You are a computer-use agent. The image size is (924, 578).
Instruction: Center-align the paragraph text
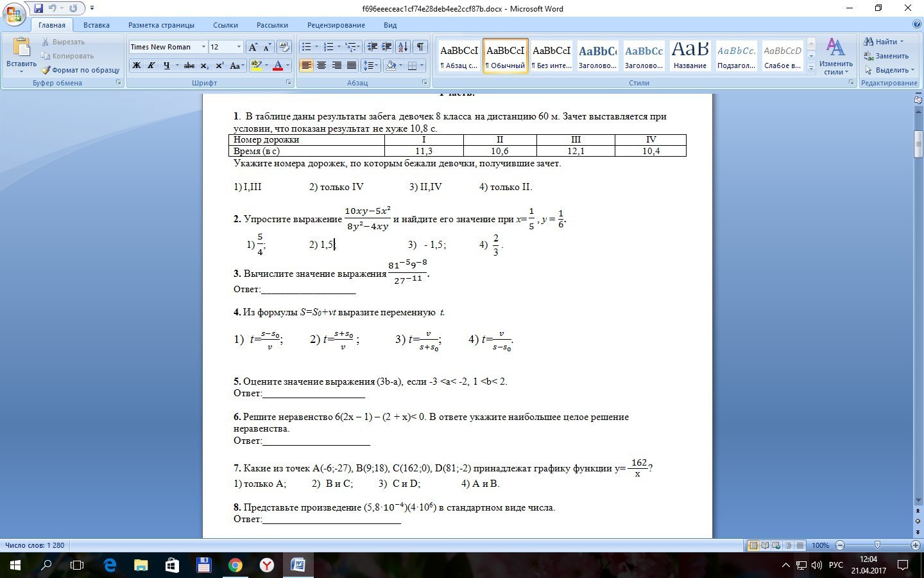click(x=321, y=66)
